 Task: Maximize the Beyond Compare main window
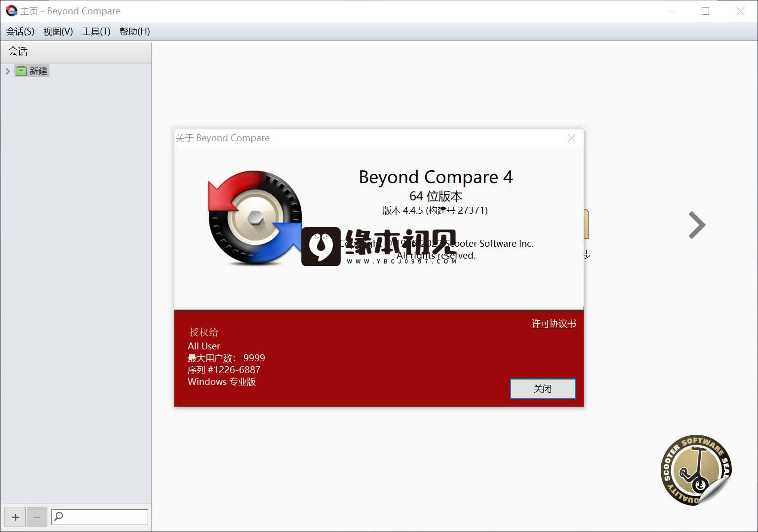click(705, 11)
